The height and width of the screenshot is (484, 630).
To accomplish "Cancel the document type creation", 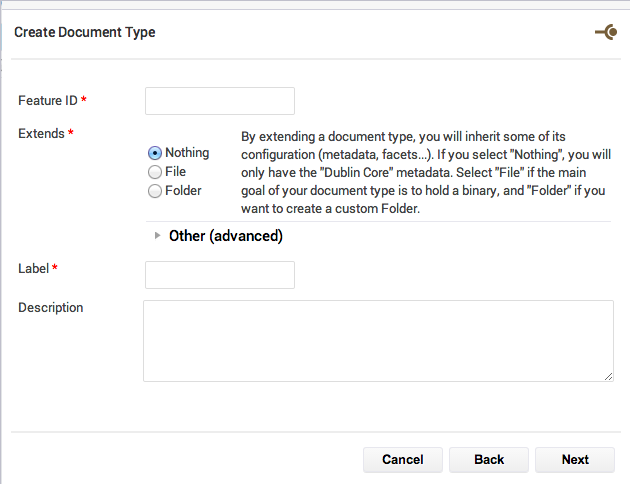I will 403,459.
